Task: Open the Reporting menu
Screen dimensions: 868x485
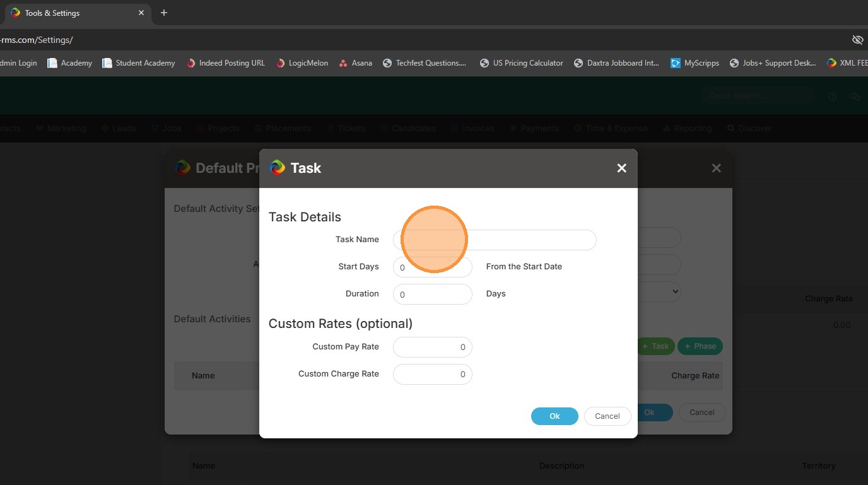Action: (x=687, y=128)
